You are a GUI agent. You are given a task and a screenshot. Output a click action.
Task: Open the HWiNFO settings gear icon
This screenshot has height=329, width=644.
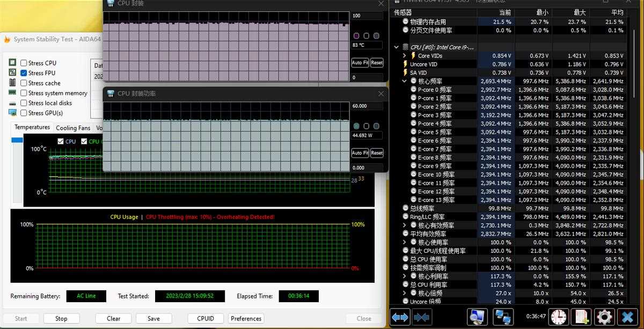pyautogui.click(x=604, y=317)
